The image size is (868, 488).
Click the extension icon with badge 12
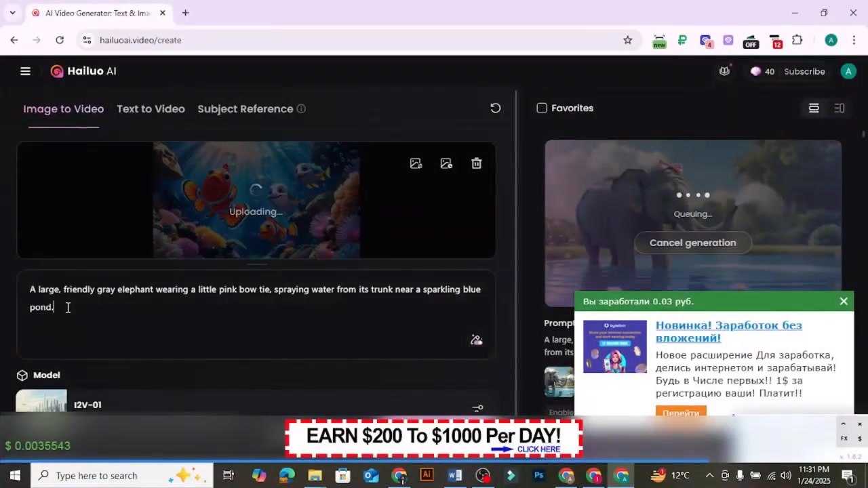tap(776, 41)
